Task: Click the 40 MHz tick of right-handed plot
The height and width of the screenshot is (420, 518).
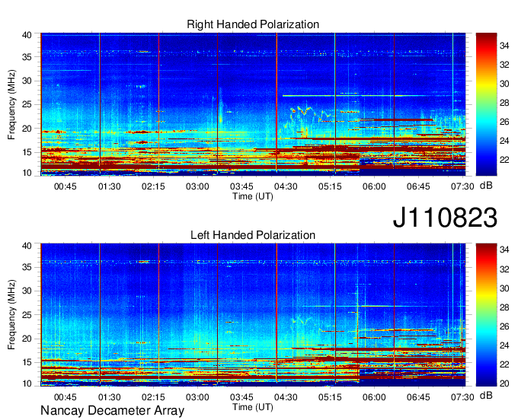Action: pos(27,35)
